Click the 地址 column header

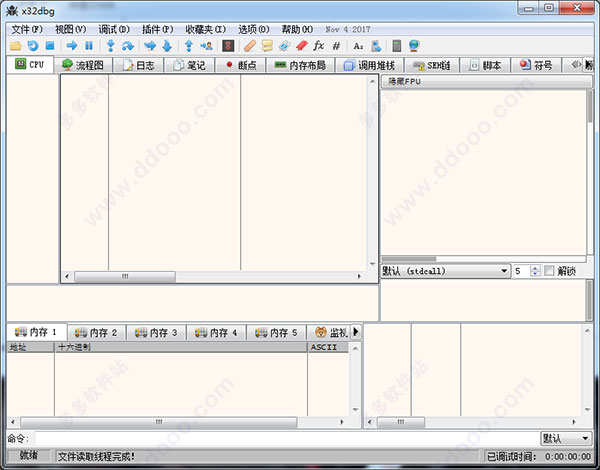30,347
